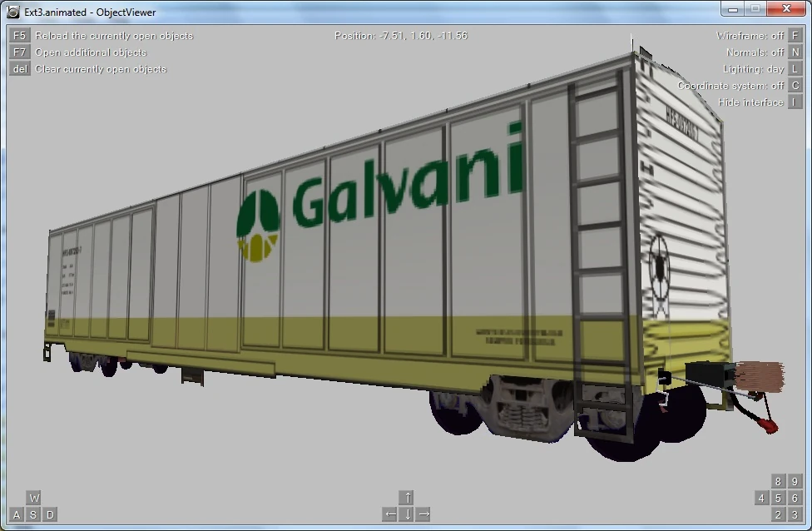
Task: Click the F5 reload objects key
Action: pos(19,36)
